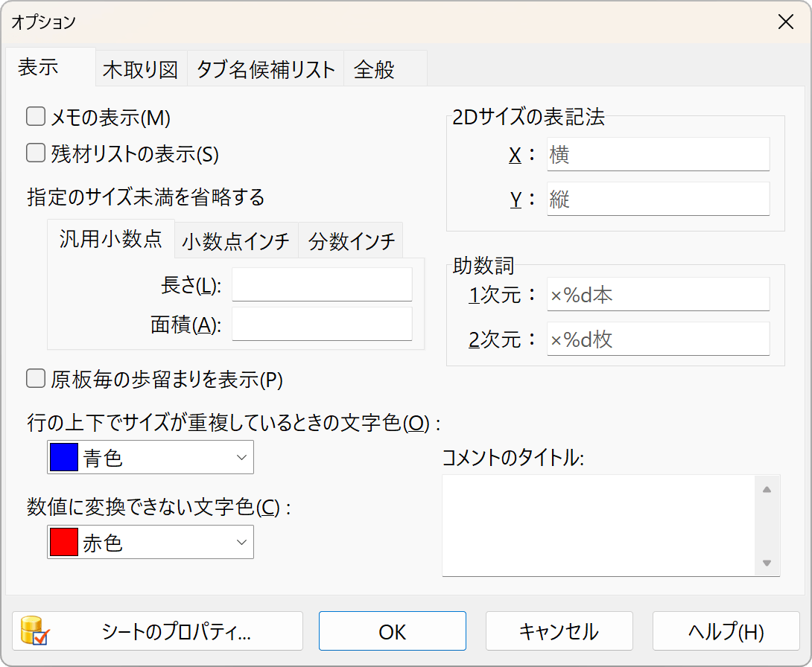Open the タブ名候補リスト tab
Viewport: 812px width, 667px height.
265,70
